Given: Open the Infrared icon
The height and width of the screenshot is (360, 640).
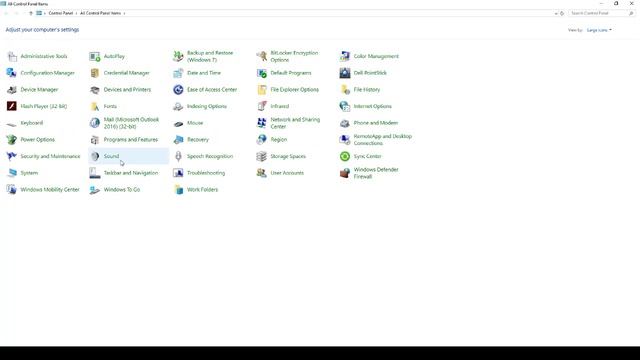Looking at the screenshot, I should (x=262, y=107).
